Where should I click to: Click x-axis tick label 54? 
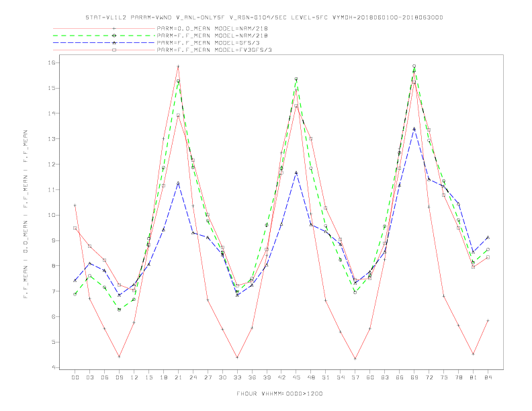pos(341,377)
